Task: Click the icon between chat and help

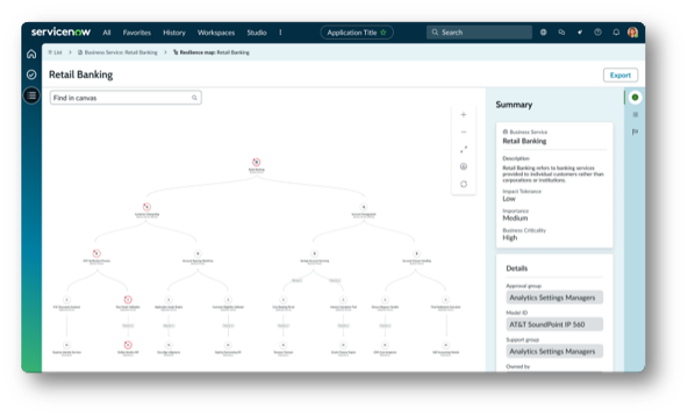Action: pyautogui.click(x=580, y=32)
